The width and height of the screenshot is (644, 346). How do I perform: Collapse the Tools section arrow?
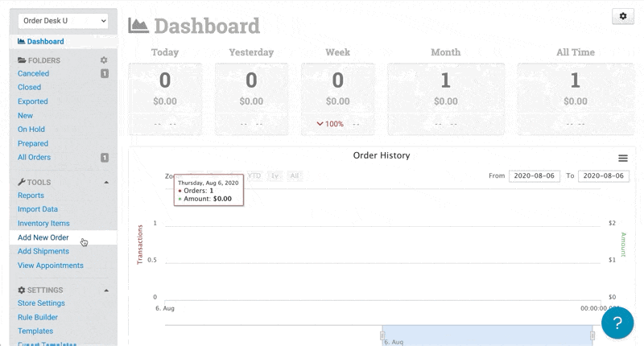click(105, 183)
